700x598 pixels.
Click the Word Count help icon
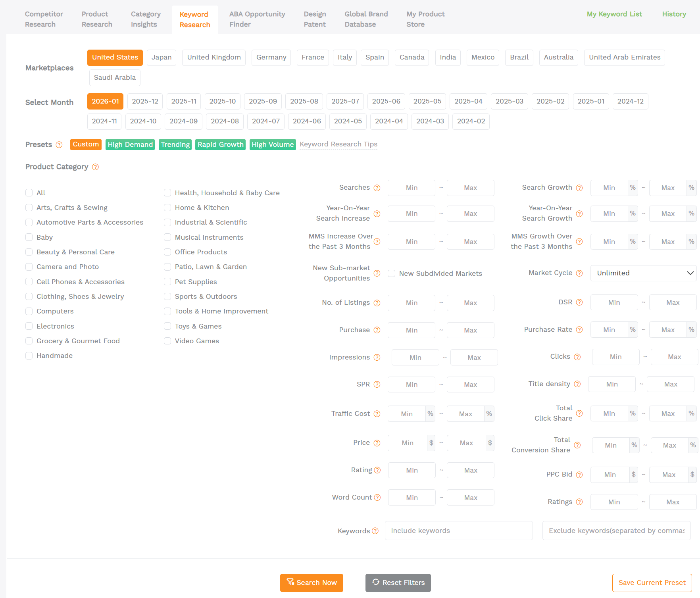point(377,497)
